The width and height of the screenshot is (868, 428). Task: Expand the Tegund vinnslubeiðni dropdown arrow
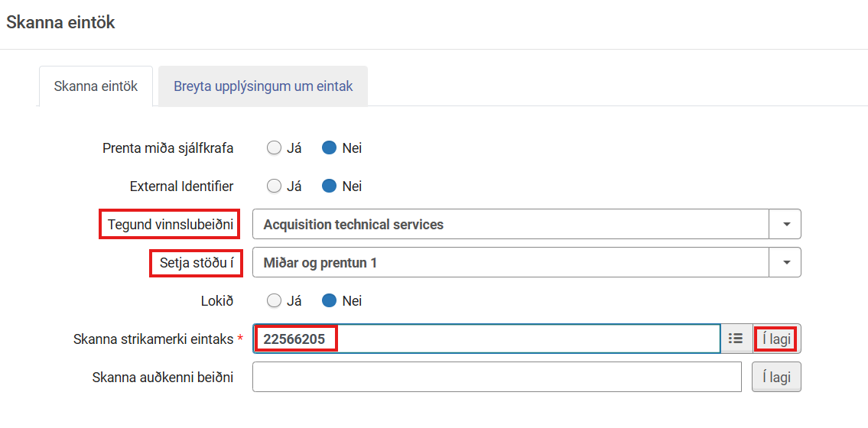point(785,225)
